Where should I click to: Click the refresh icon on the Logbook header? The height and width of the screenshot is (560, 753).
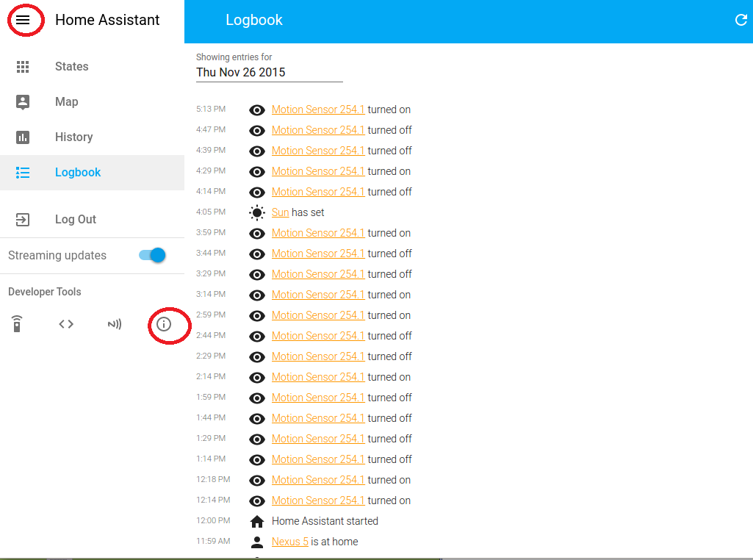tap(741, 20)
